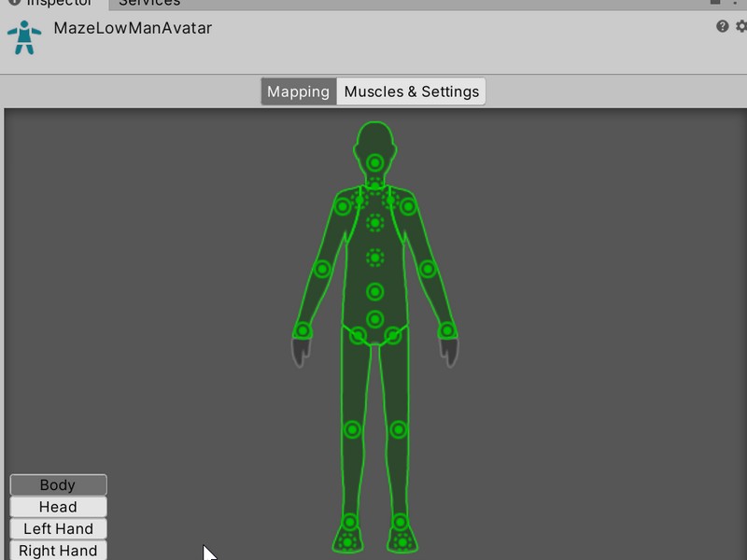This screenshot has height=560, width=747.
Task: Show the Head bone mapping view
Action: tap(58, 507)
